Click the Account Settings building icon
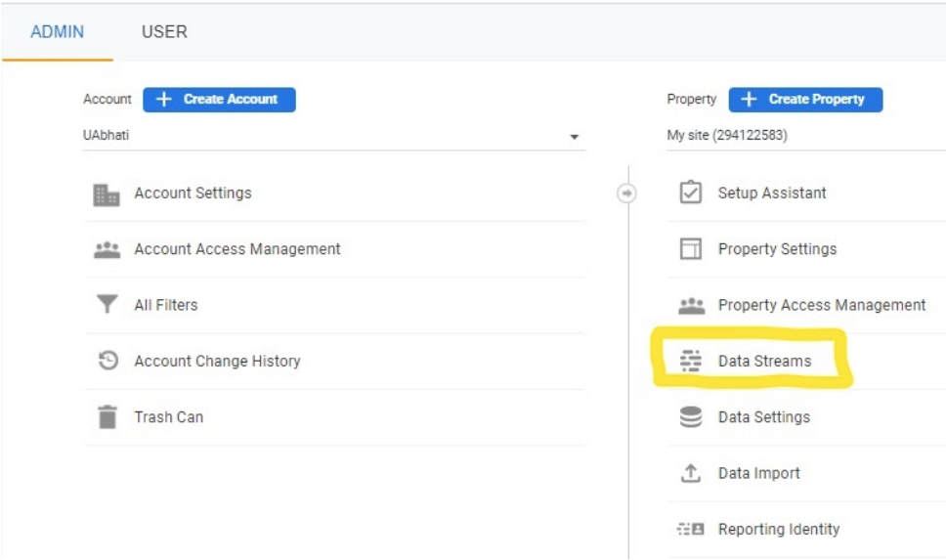The width and height of the screenshot is (946, 560). click(107, 194)
